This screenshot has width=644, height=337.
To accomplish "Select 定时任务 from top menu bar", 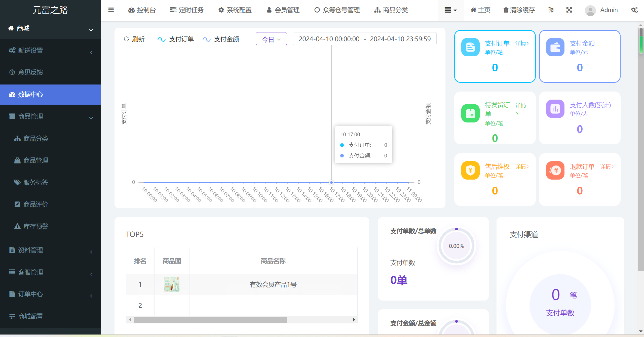I will coord(188,9).
